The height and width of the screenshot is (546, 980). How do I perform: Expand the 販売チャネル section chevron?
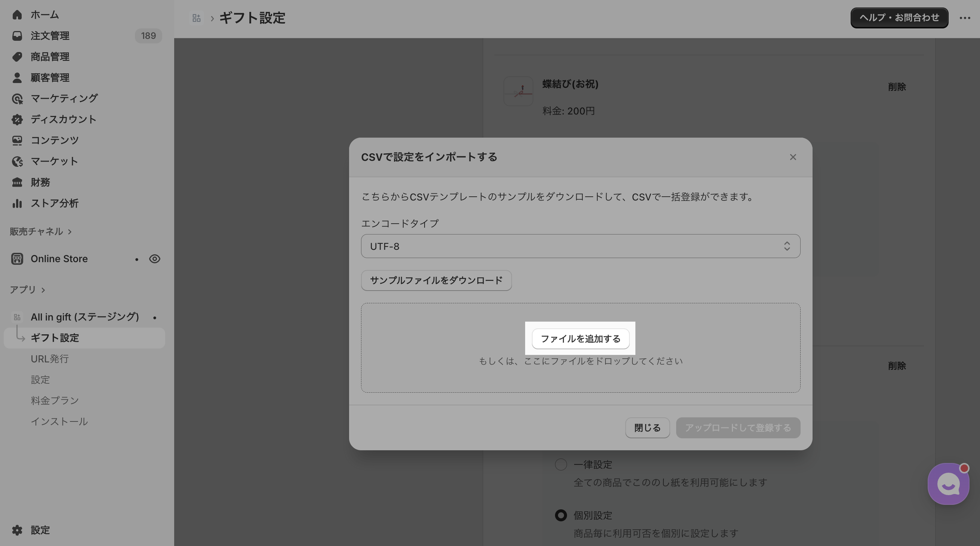tap(70, 231)
